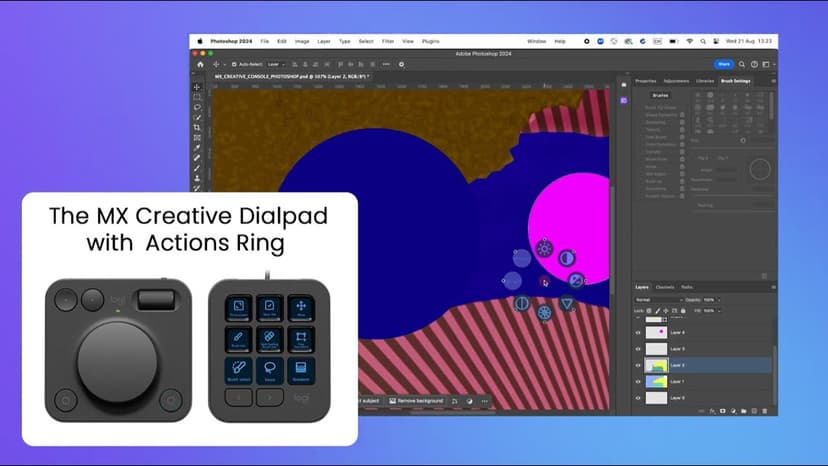828x466 pixels.
Task: Click the brightness sun icon in Actions Ring
Action: [x=544, y=249]
